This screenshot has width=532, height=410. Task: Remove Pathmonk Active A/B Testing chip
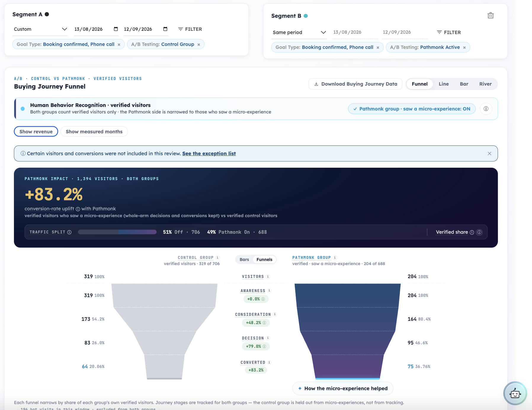[x=464, y=47]
